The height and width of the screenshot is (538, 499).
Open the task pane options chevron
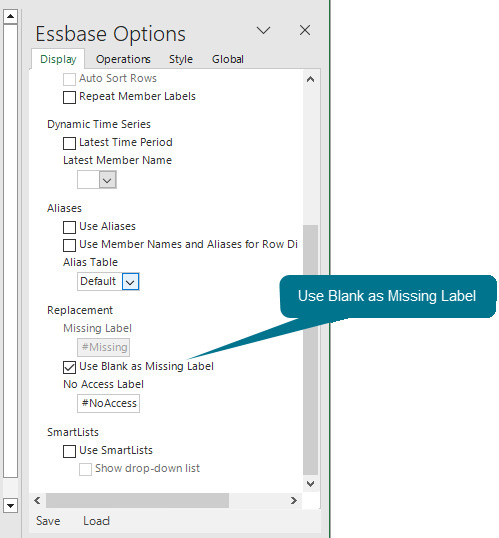coord(263,31)
